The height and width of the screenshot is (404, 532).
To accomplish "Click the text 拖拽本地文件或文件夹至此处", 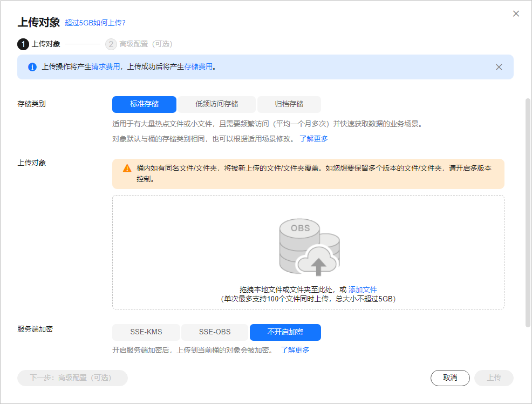I will (x=286, y=289).
